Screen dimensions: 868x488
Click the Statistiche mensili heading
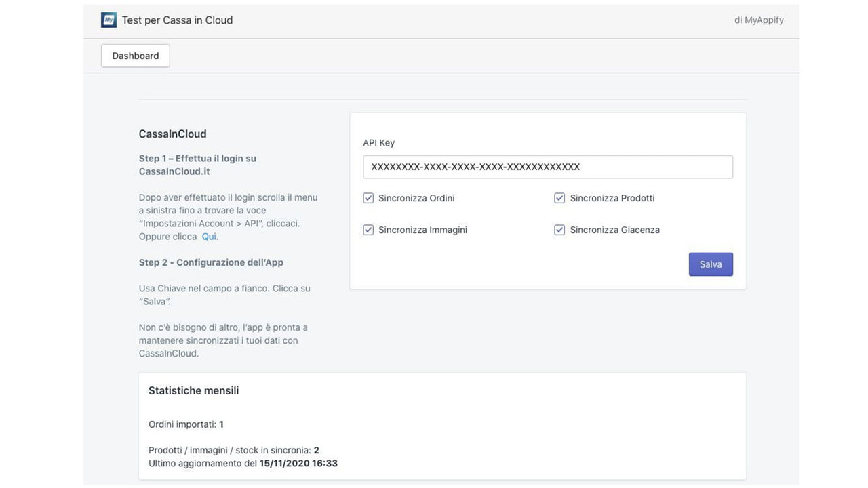(x=193, y=390)
